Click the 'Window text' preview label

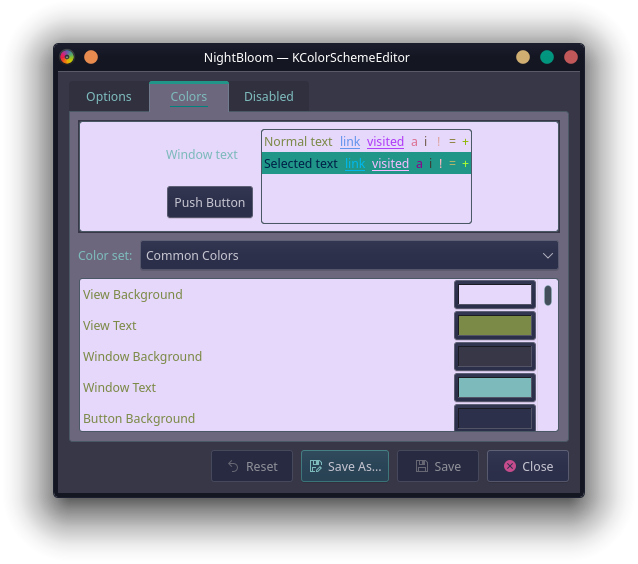202,155
